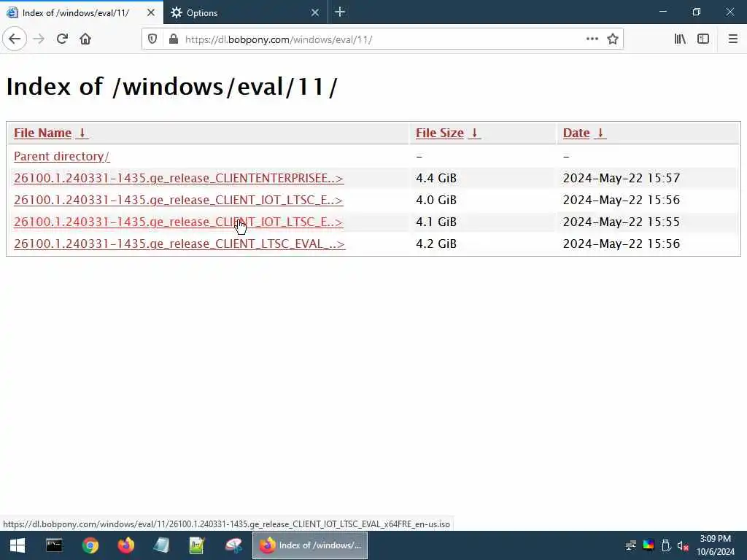Close the Options tab

point(315,12)
